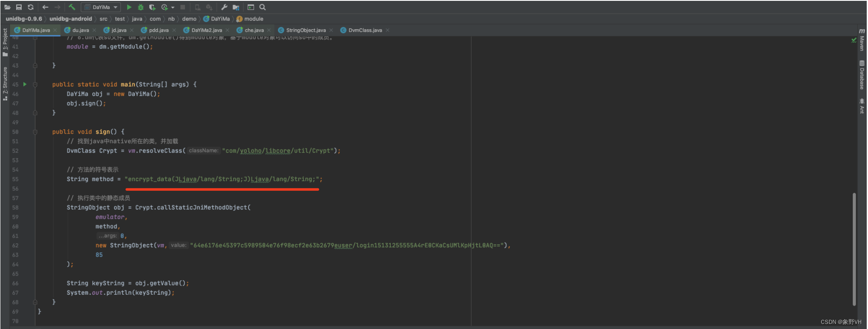Click the value 85 argument
This screenshot has width=868, height=329.
99,255
